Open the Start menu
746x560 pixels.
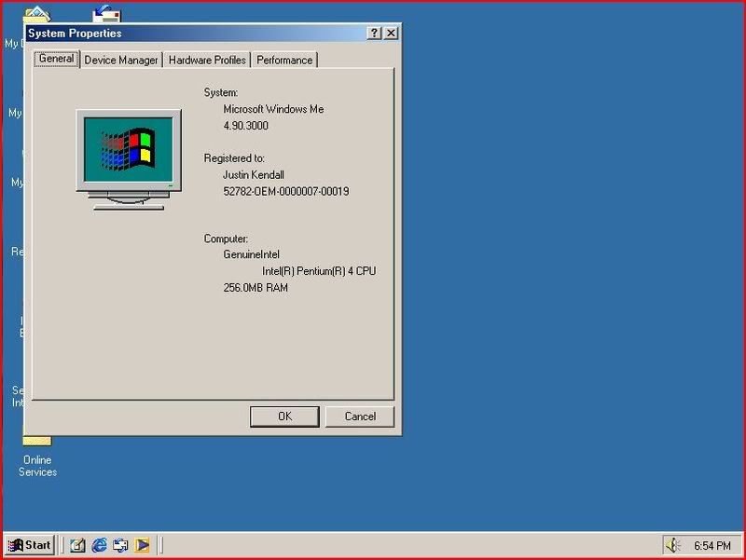click(x=29, y=545)
